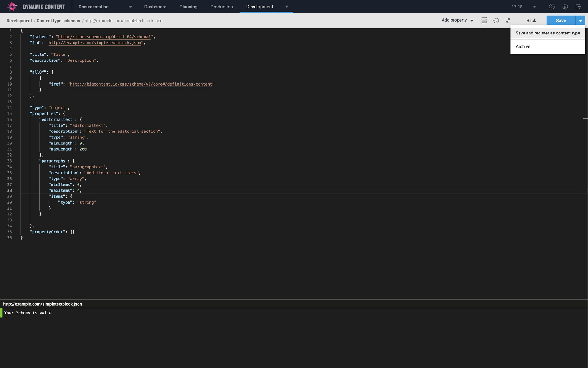Open the revision history icon
Screen dimensions: 588x368
(496, 20)
